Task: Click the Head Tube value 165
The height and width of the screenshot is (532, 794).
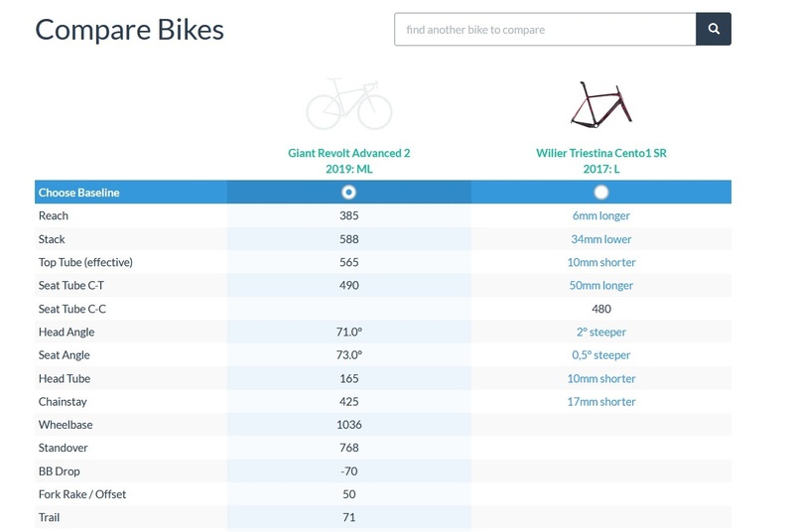Action: point(349,378)
